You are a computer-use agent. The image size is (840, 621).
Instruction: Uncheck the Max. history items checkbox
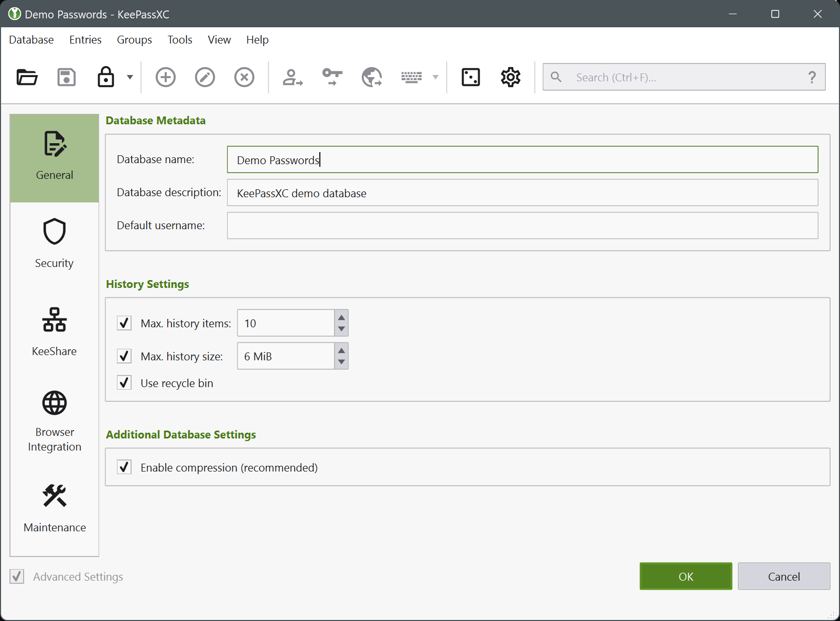point(124,323)
